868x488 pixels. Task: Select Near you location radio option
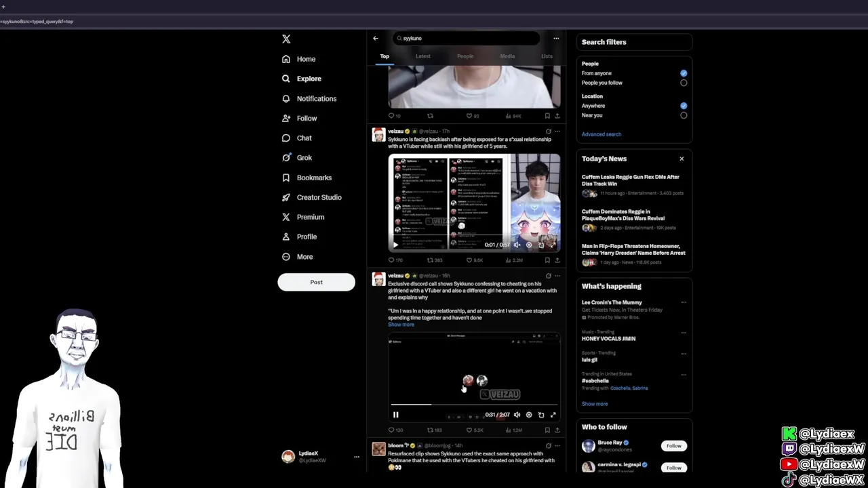click(684, 115)
